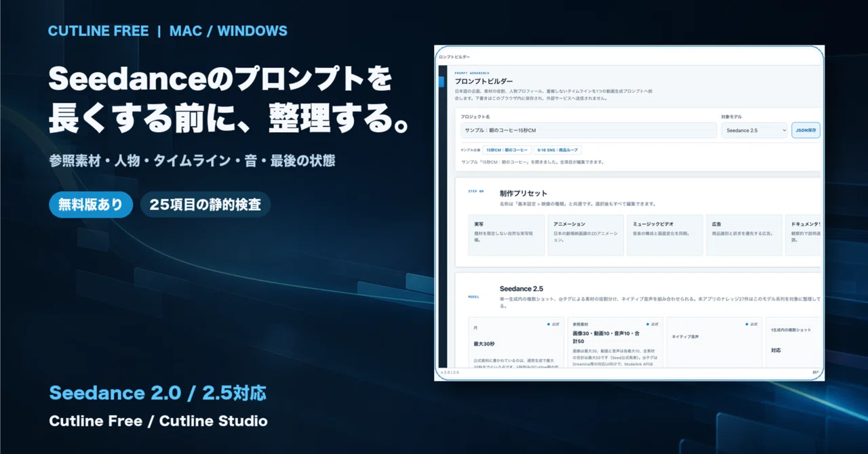Click the MODEL label beside Seedance 2.5
Image resolution: width=868 pixels, height=454 pixels.
point(473,297)
